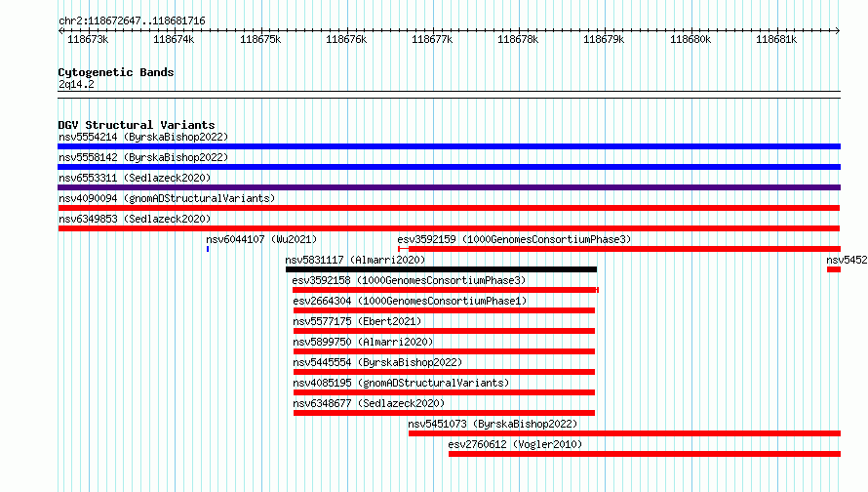The image size is (868, 492).
Task: Click the right arrow of the coordinate ruler
Action: click(838, 30)
